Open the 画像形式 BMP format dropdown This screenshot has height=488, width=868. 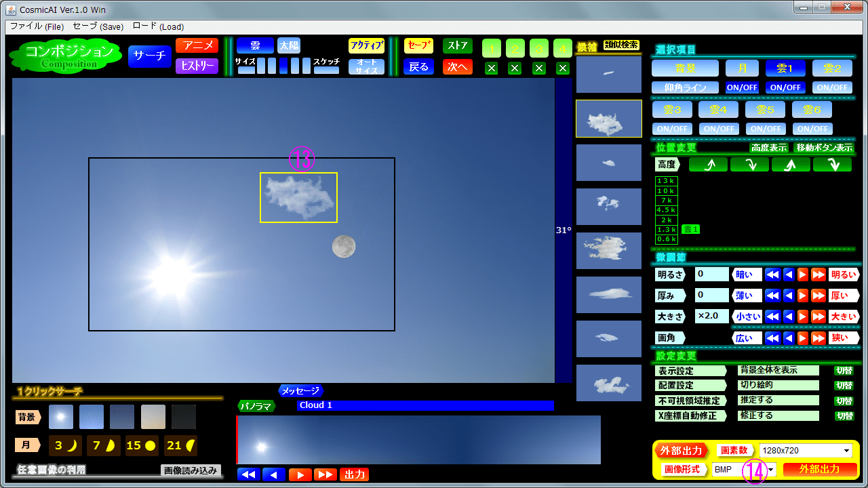click(770, 470)
